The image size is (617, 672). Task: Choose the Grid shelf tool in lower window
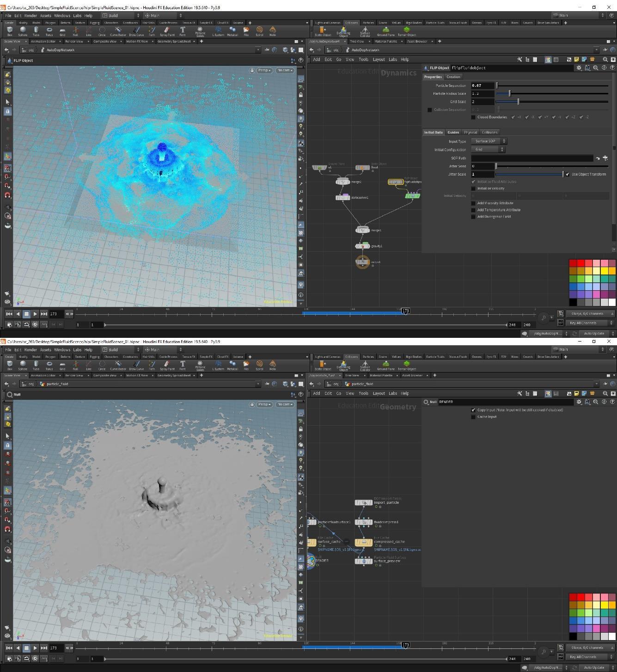pos(62,365)
